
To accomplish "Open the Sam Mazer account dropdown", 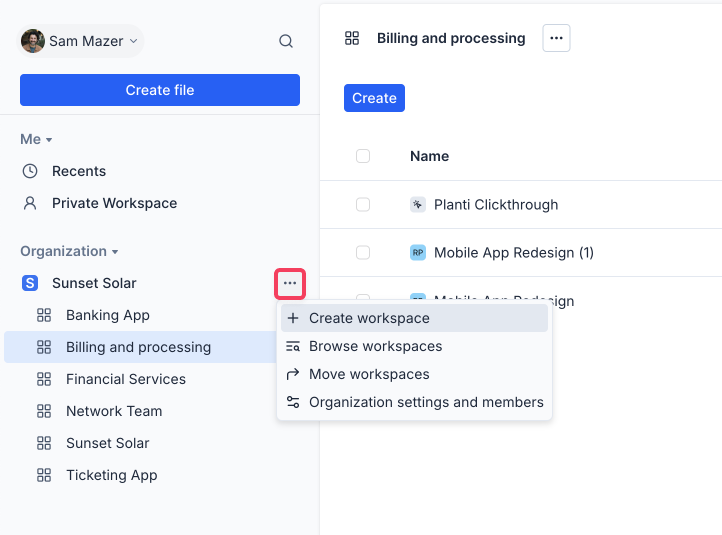I will click(82, 41).
